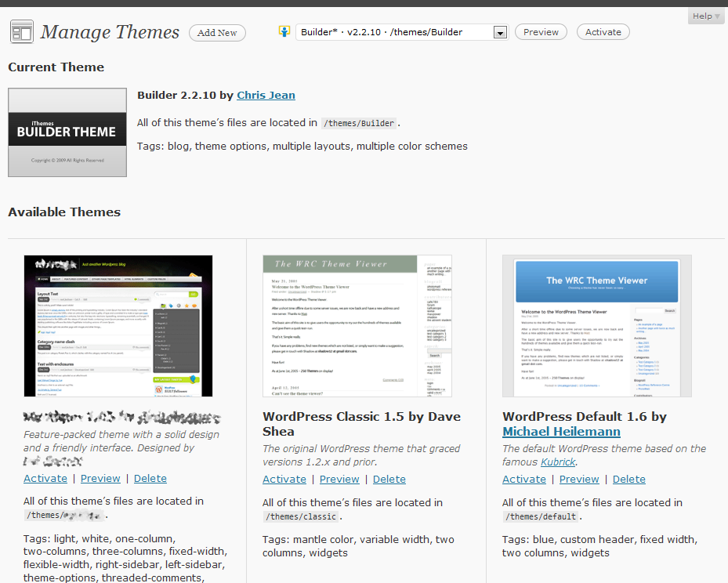Preview the WordPress Classic theme
This screenshot has width=728, height=583.
339,479
